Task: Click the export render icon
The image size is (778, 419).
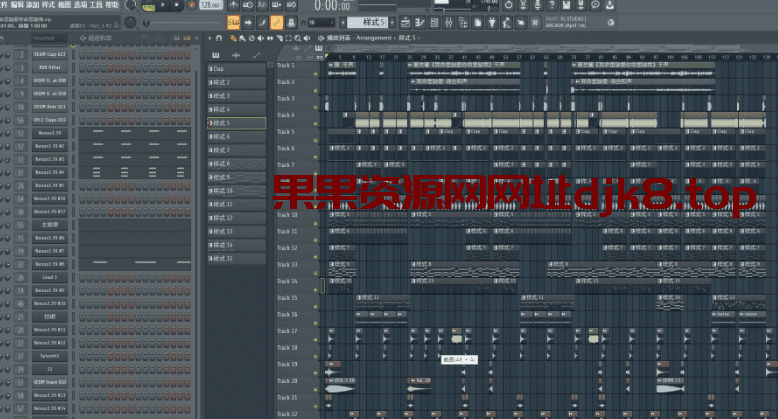Action: 581,5
